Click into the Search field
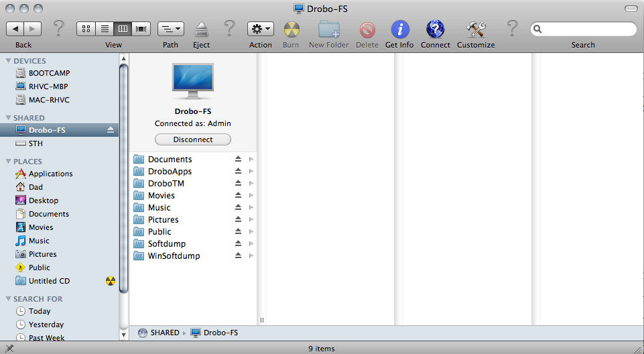This screenshot has height=354, width=644. [x=583, y=29]
